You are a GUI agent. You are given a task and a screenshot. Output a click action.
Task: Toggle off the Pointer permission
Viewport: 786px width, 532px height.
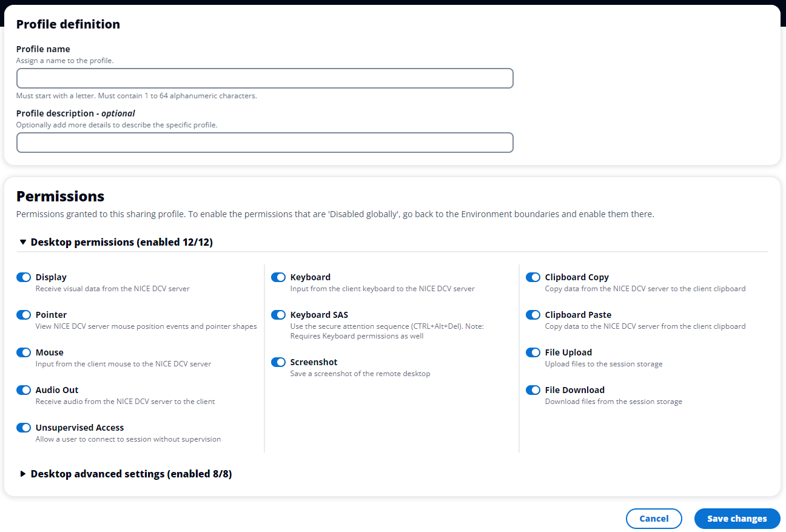pyautogui.click(x=23, y=315)
